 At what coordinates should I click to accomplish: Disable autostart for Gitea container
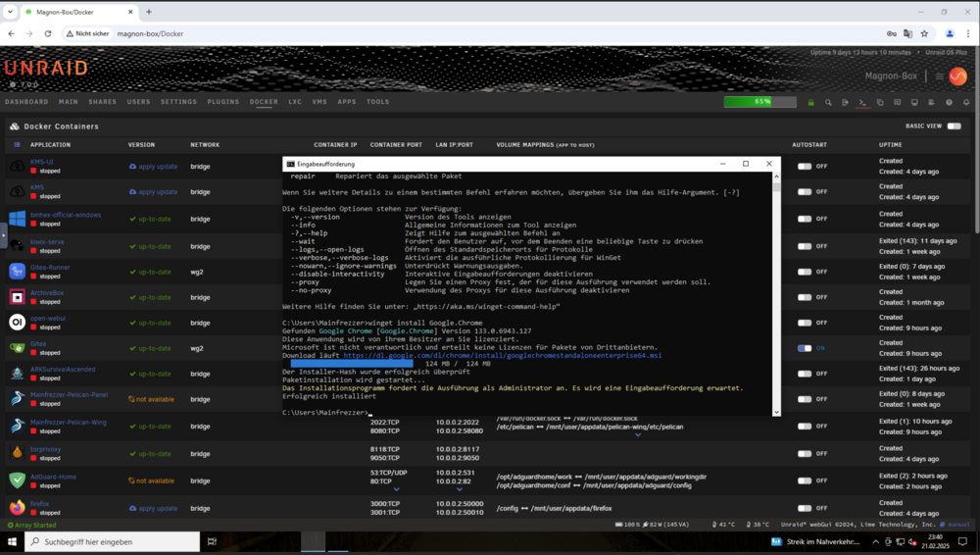(x=805, y=348)
